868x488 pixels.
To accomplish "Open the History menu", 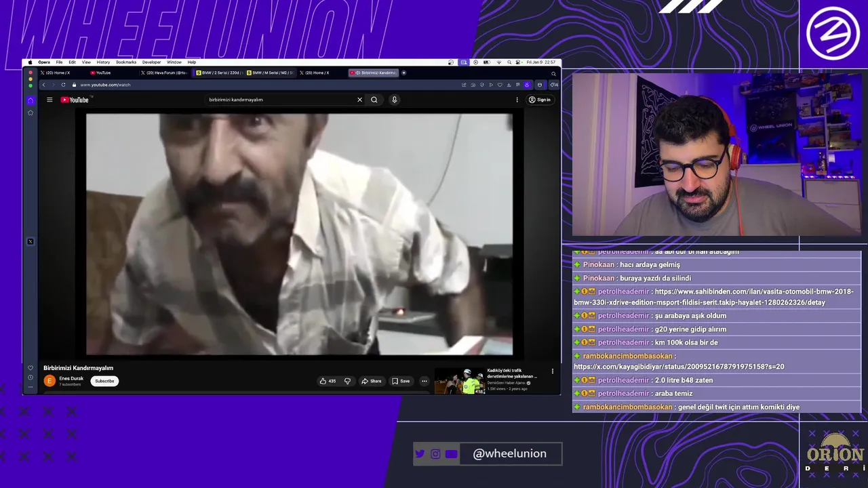I will click(x=103, y=62).
